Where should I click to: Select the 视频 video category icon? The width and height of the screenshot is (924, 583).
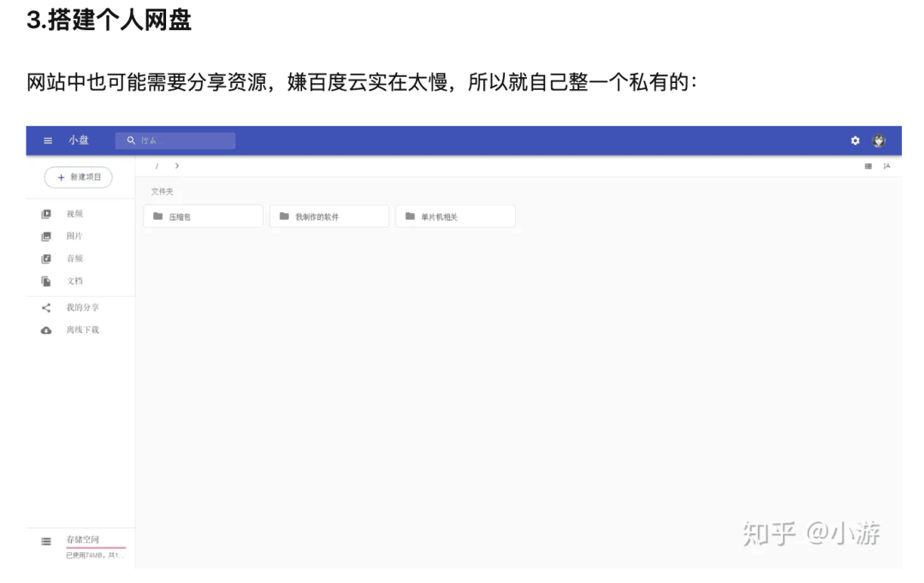(46, 213)
